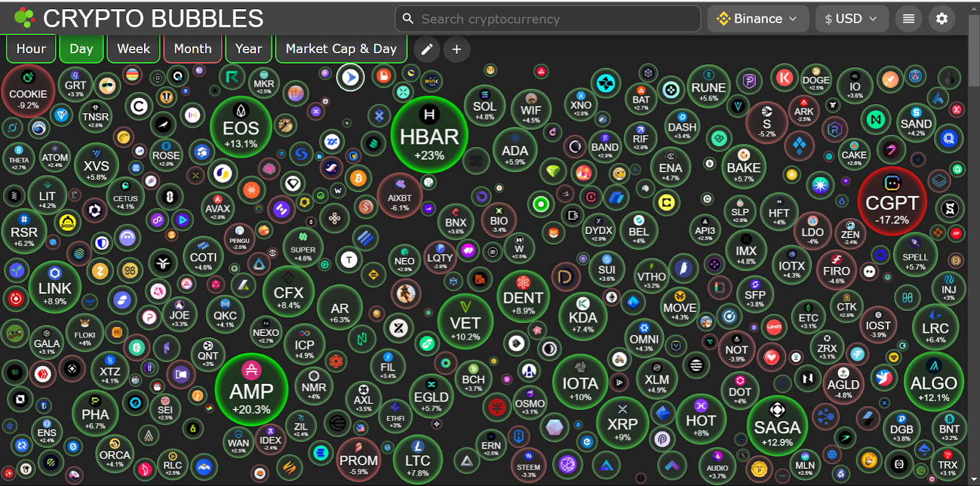Select the XLM +4.9% bubble
980x486 pixels.
657,379
